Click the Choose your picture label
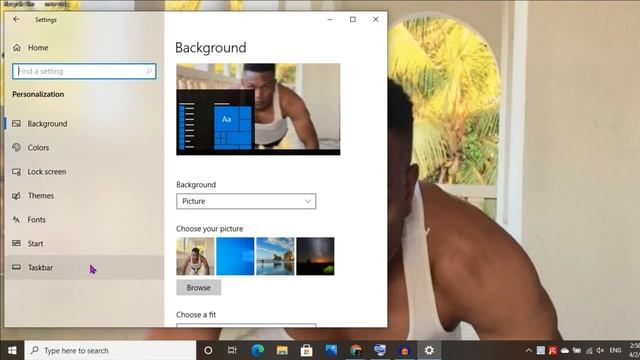The image size is (640, 360). (x=209, y=229)
